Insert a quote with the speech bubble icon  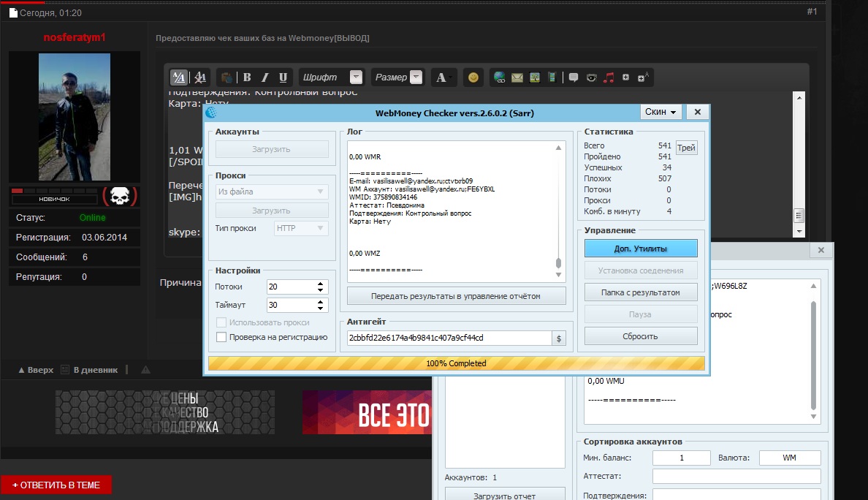(x=574, y=77)
